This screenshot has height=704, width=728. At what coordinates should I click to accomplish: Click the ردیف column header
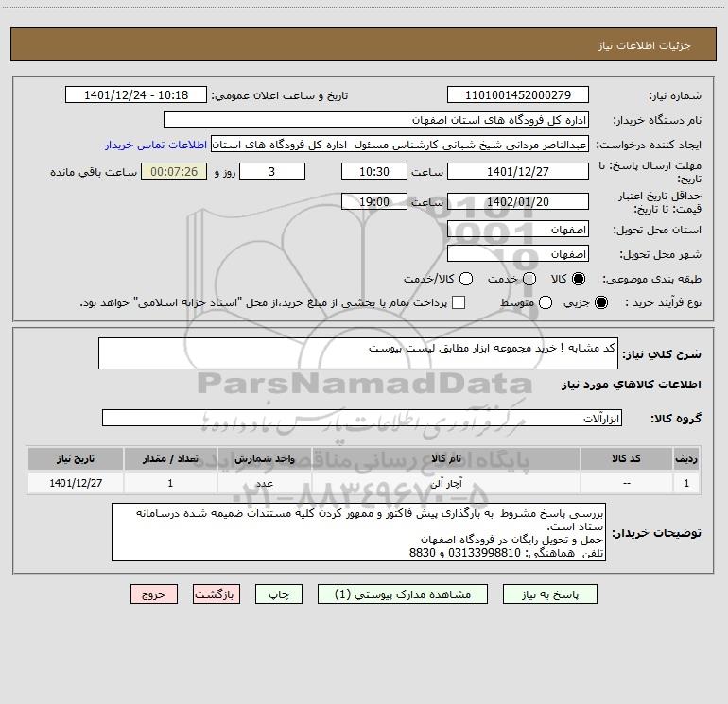686,459
